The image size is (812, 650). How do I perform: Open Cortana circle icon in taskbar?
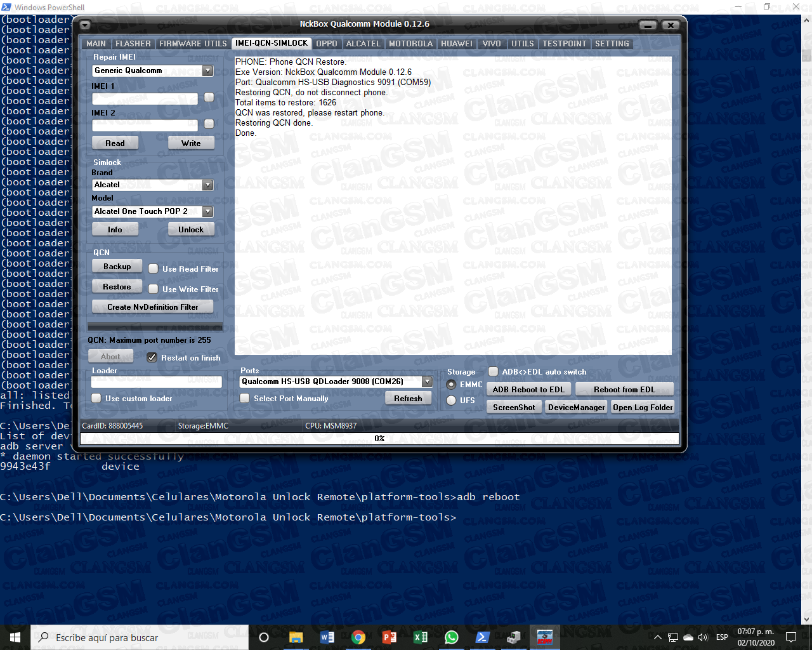pyautogui.click(x=265, y=637)
